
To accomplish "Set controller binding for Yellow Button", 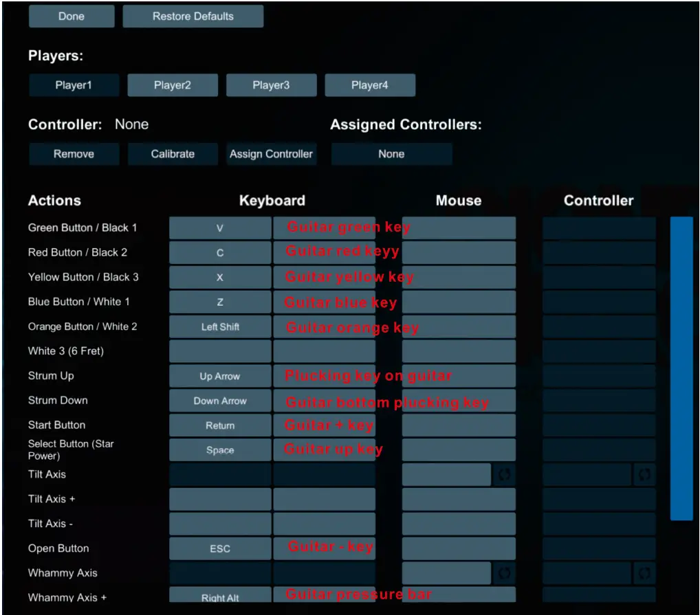I will click(599, 278).
